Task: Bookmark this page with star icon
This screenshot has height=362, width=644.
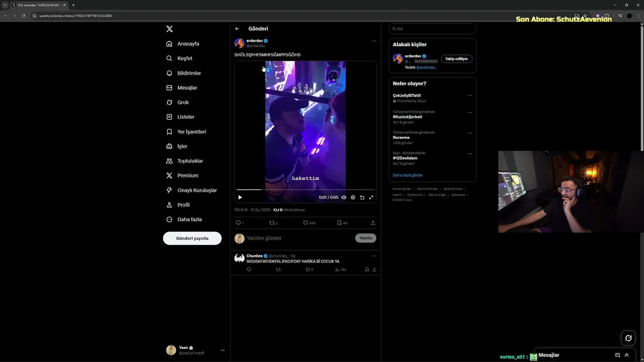Action: [585, 16]
